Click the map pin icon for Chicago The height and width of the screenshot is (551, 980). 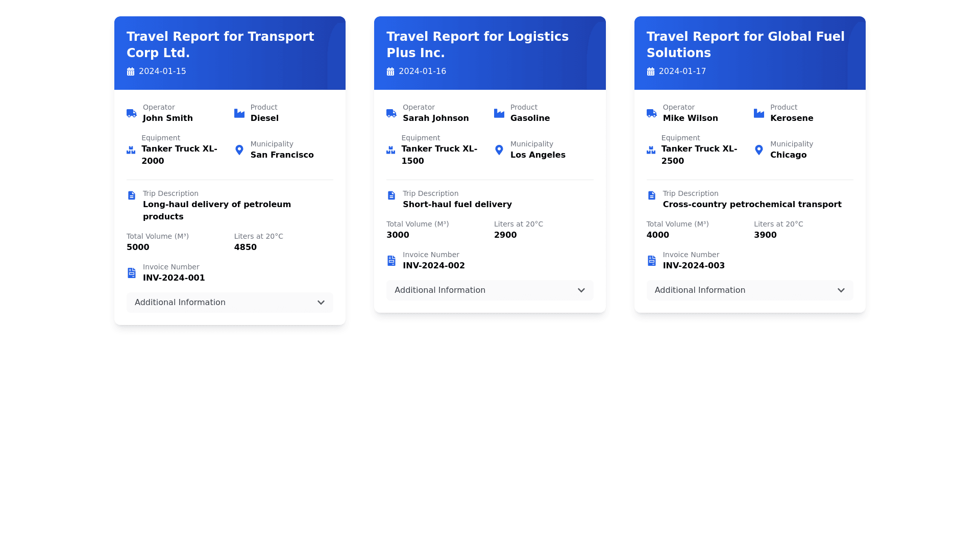coord(758,150)
